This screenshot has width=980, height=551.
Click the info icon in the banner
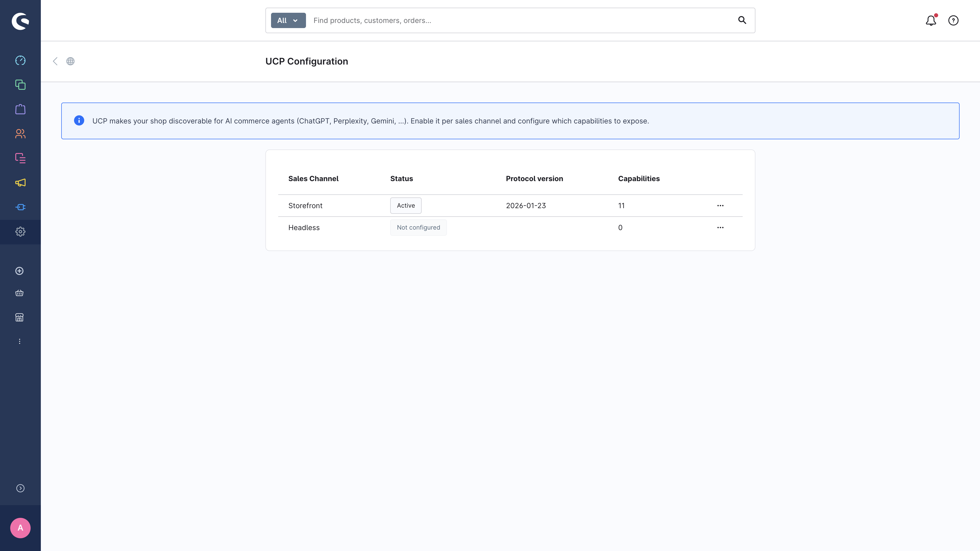point(79,121)
